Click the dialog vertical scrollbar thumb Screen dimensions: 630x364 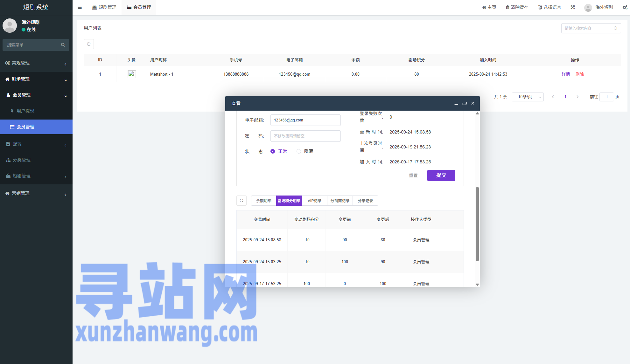tap(477, 224)
